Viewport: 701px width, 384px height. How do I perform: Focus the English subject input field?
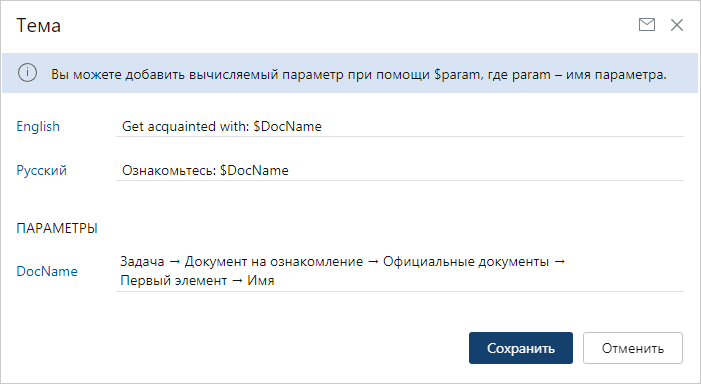[x=400, y=127]
